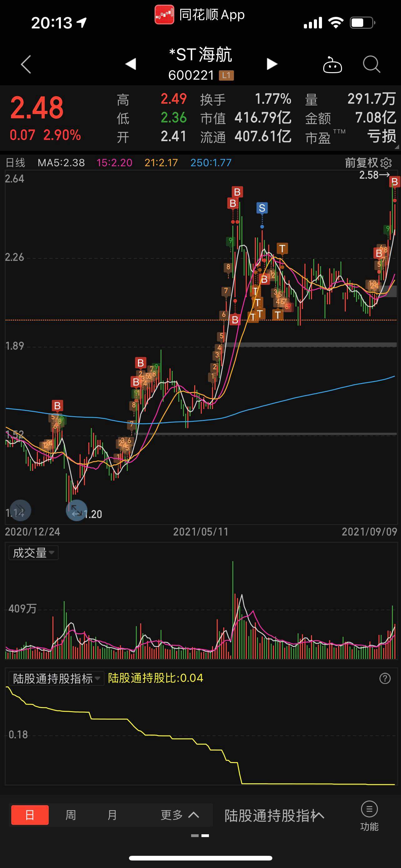Image resolution: width=401 pixels, height=868 pixels.
Task: Switch to the previous stock arrow
Action: click(131, 64)
